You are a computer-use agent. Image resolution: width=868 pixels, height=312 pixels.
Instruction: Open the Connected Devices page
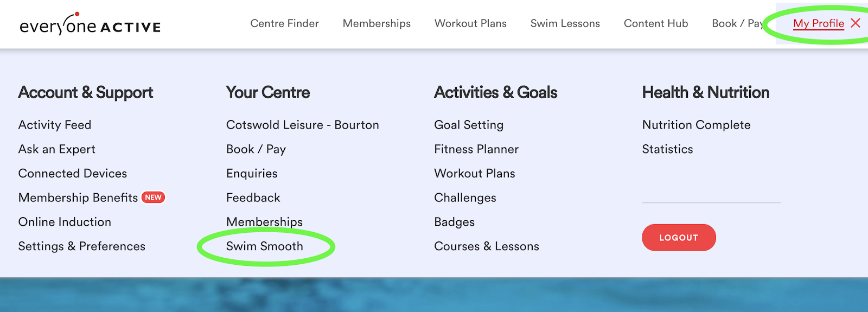click(73, 174)
